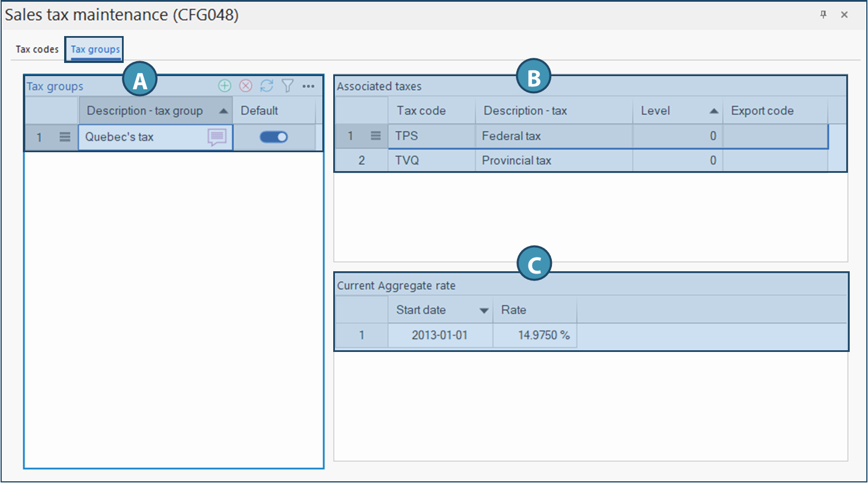Click the Tax code column header
The height and width of the screenshot is (483, 868).
(x=421, y=111)
